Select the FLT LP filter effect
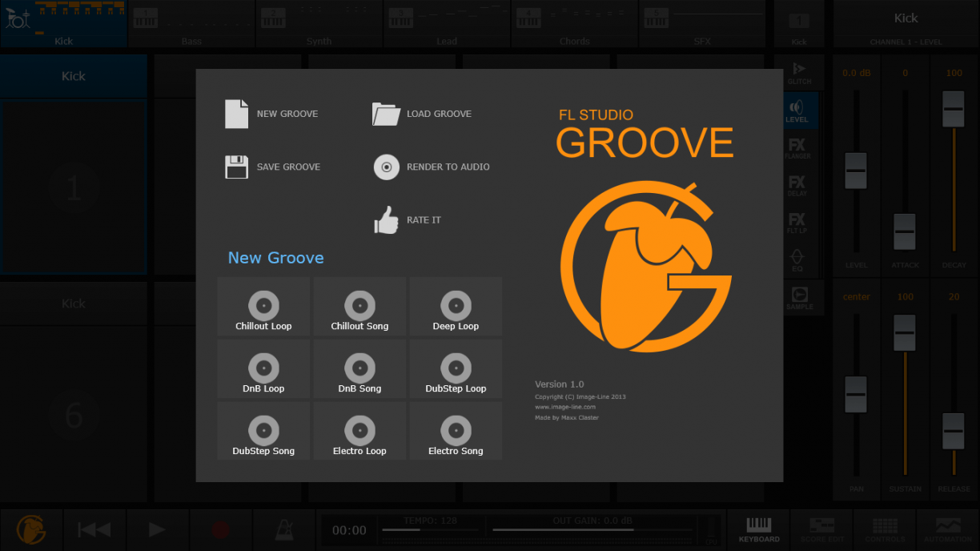Screen dimensions: 980x551 pos(798,223)
